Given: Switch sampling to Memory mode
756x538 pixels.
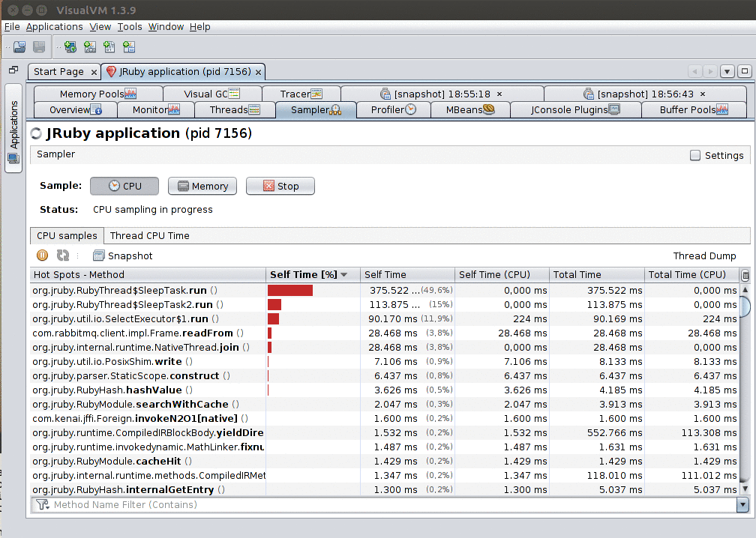Looking at the screenshot, I should click(x=202, y=186).
